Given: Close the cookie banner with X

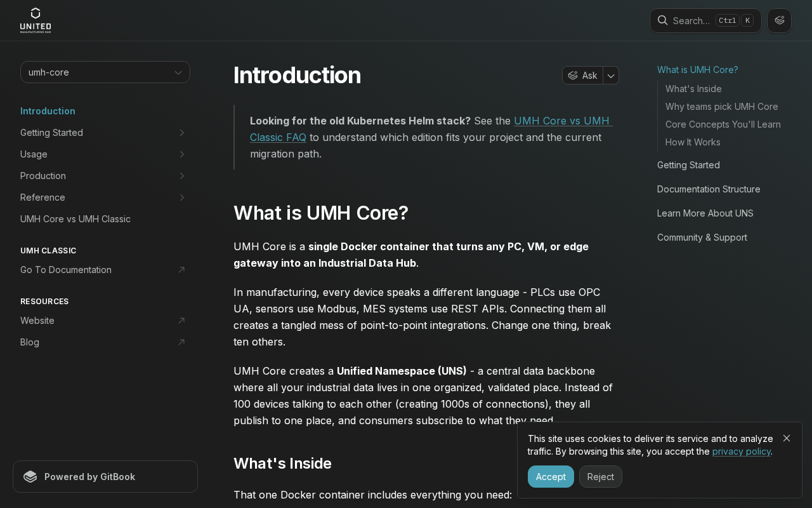Looking at the screenshot, I should 787,438.
